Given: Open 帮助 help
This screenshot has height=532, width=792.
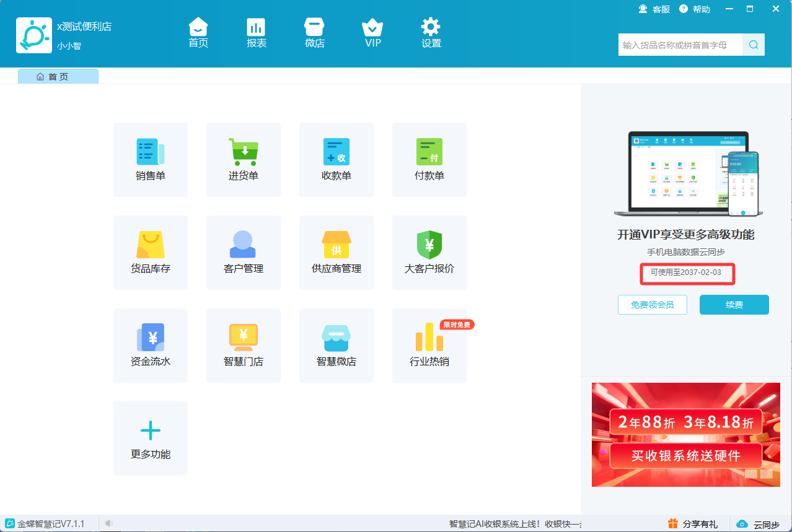Looking at the screenshot, I should 695,9.
